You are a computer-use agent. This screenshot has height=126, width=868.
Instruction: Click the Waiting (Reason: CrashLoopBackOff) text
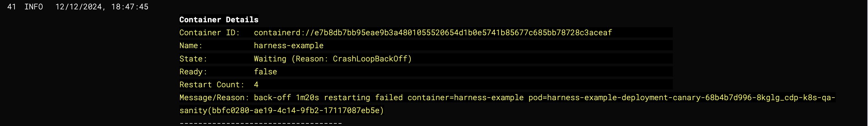pos(333,58)
